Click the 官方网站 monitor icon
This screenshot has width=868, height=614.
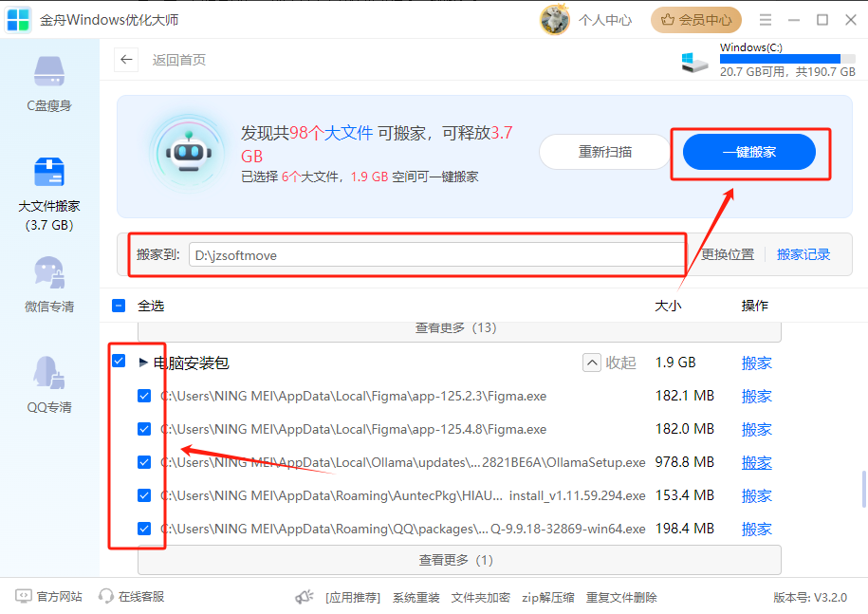coord(24,596)
